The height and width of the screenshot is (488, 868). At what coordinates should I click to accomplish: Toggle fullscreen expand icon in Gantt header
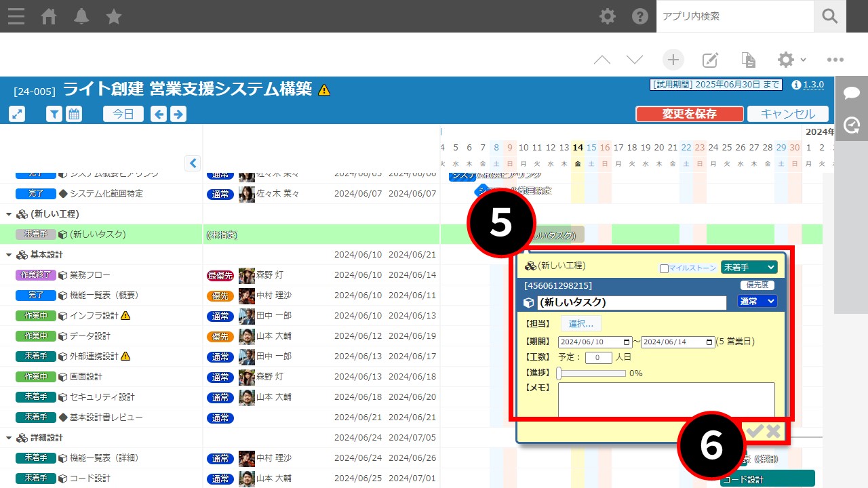(x=17, y=114)
